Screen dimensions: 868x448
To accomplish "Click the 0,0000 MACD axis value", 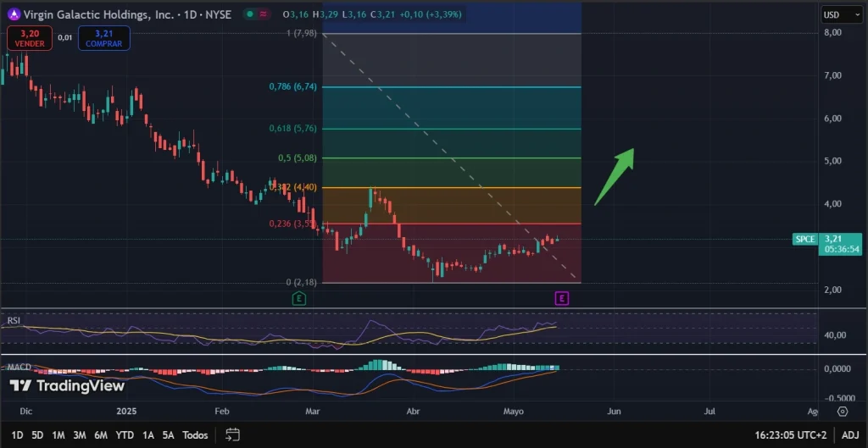I will click(837, 369).
